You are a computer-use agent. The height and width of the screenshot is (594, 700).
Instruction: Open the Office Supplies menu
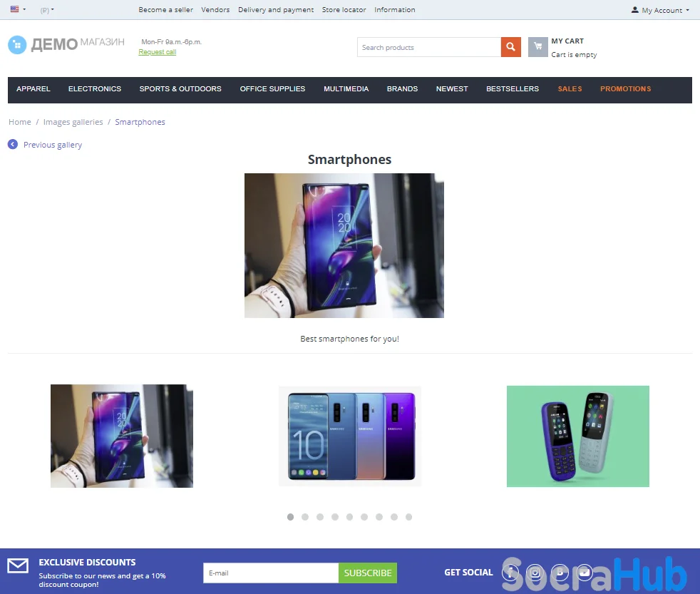click(x=272, y=89)
